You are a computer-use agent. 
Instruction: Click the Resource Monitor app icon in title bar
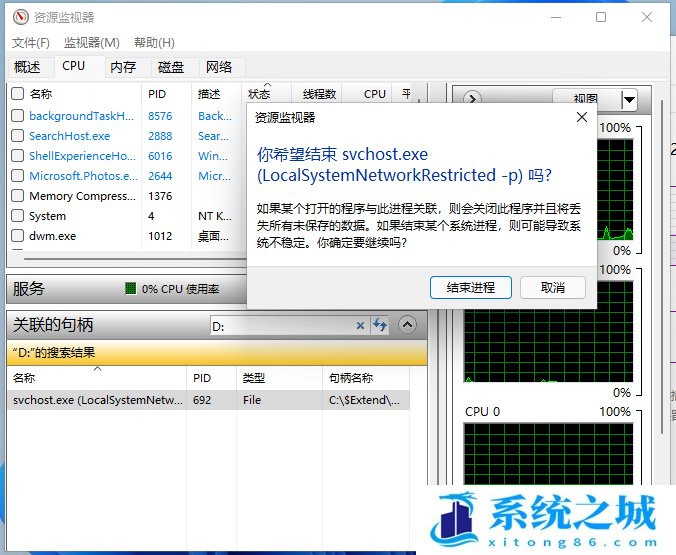[18, 17]
